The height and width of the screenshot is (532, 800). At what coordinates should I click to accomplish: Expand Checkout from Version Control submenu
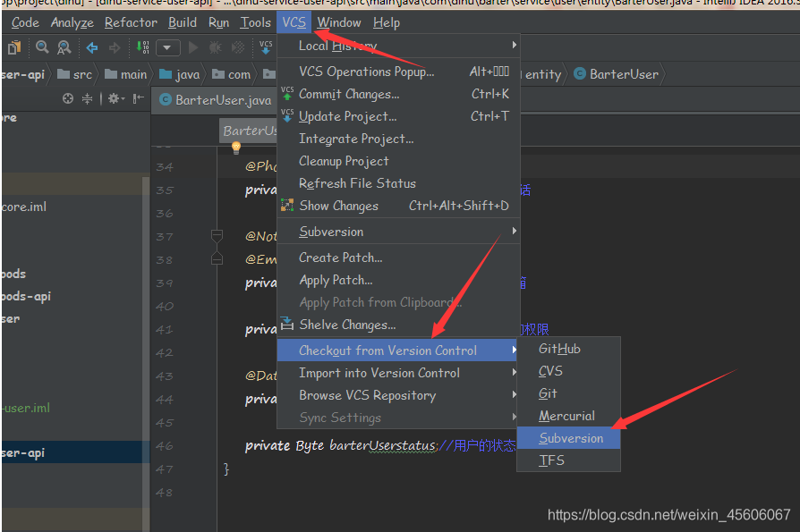(x=397, y=350)
